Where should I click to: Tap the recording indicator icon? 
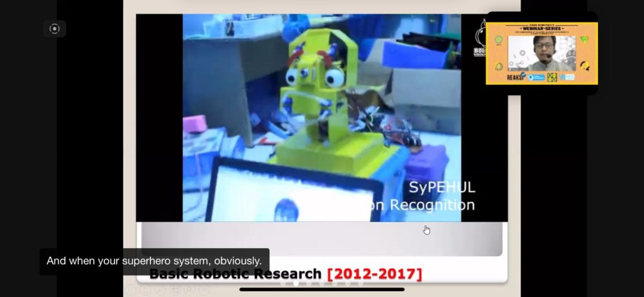coord(55,29)
